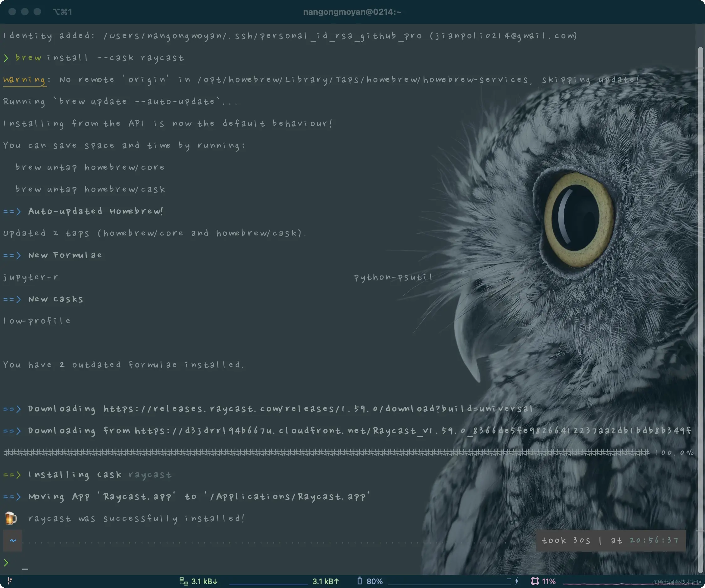This screenshot has width=705, height=588.
Task: Click the dimmed 'raycast' after Installing Cask
Action: 150,475
